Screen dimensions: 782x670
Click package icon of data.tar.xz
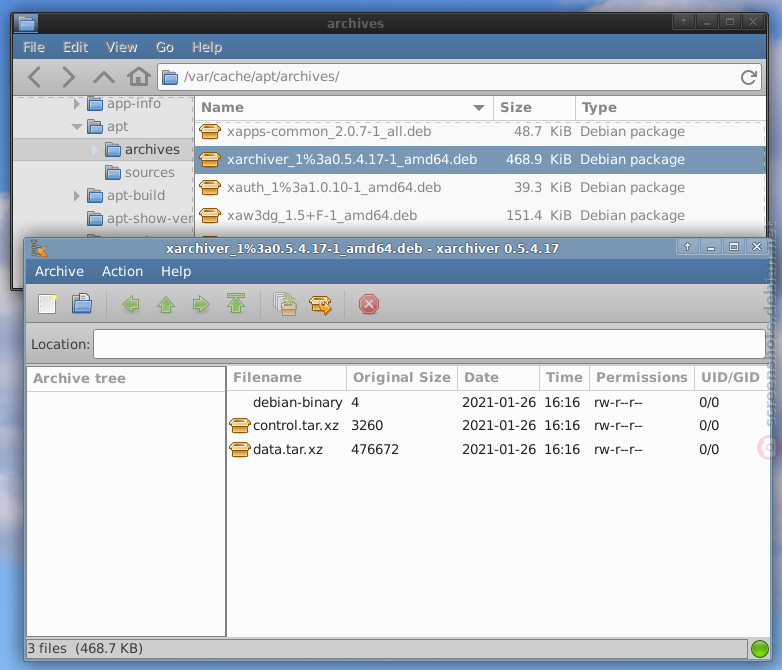tap(240, 449)
